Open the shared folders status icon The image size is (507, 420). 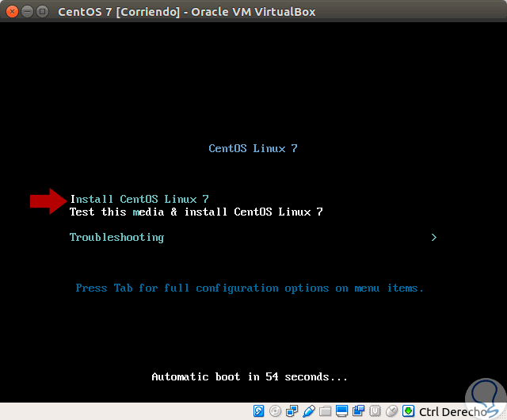pyautogui.click(x=326, y=411)
